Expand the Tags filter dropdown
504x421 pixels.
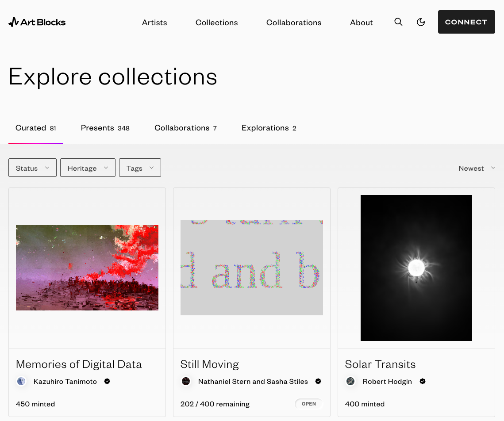point(140,168)
